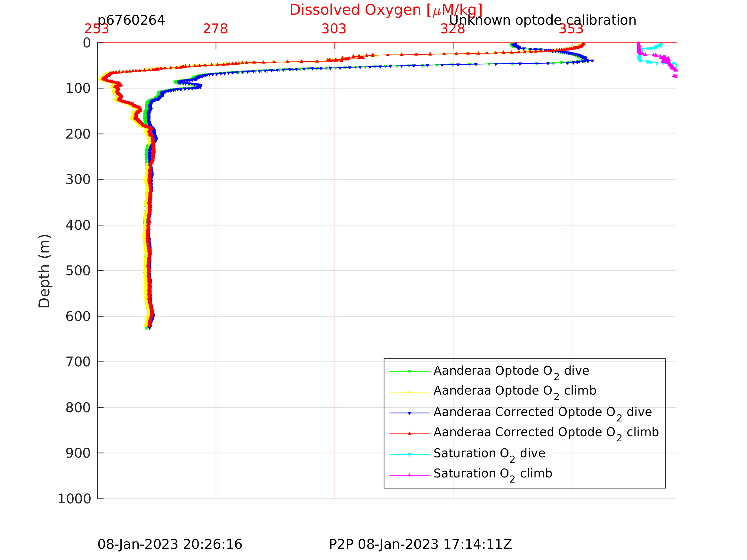Click legend entry 'Aanderaa Corrected Optode O2 climb'
Screen dimensions: 747x560
[546, 433]
